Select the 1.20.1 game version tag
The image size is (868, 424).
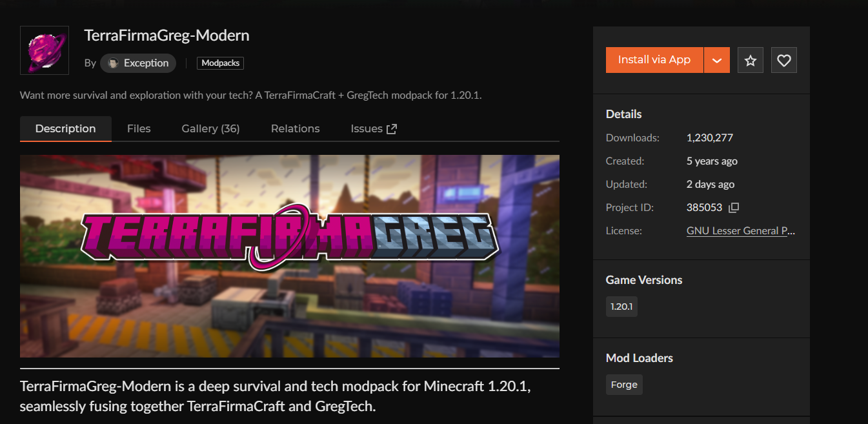pos(621,307)
